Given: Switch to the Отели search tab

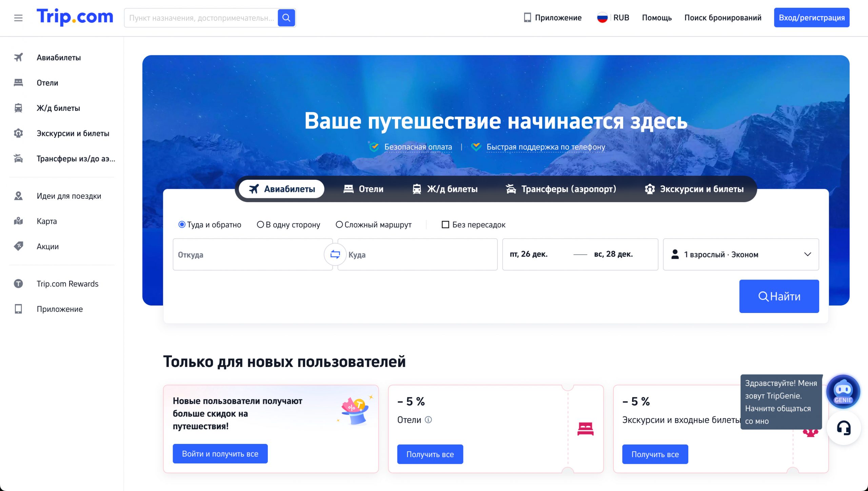Looking at the screenshot, I should tap(363, 189).
